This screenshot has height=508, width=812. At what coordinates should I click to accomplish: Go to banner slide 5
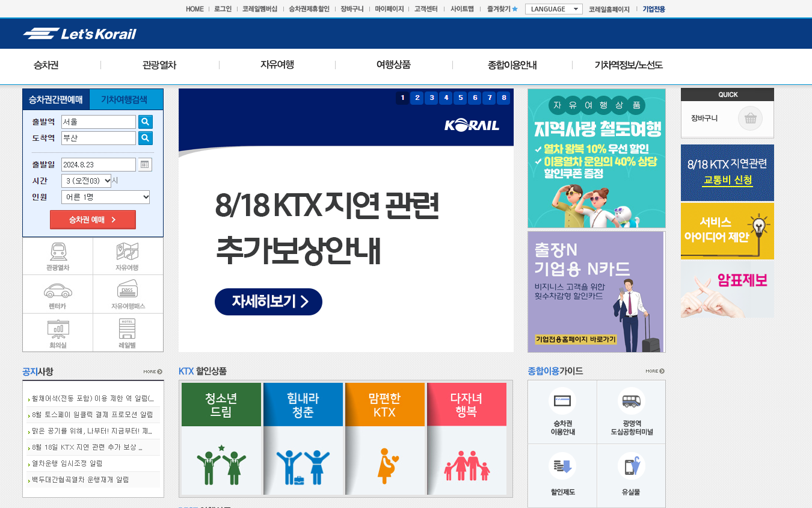pyautogui.click(x=460, y=98)
